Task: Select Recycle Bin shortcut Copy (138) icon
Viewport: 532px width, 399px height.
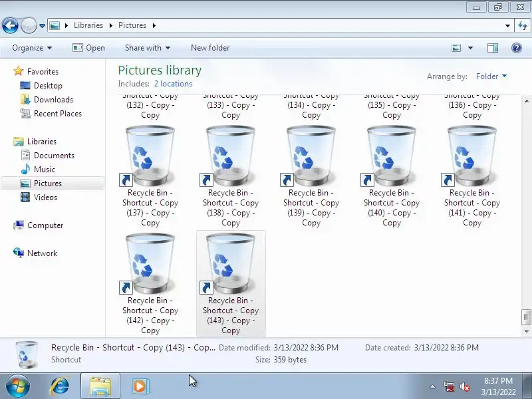Action: 231,156
